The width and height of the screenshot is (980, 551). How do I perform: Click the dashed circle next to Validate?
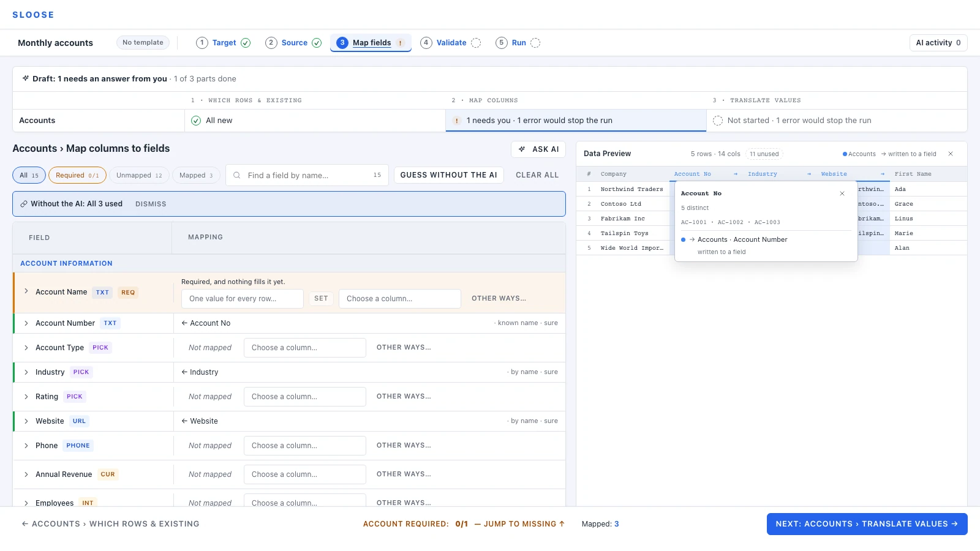pos(476,43)
